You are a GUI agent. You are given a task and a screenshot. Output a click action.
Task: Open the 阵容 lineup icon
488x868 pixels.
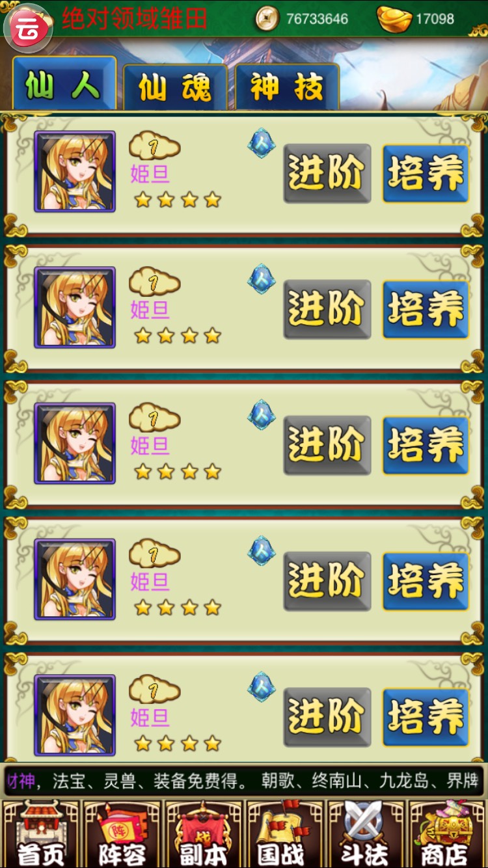click(x=122, y=834)
